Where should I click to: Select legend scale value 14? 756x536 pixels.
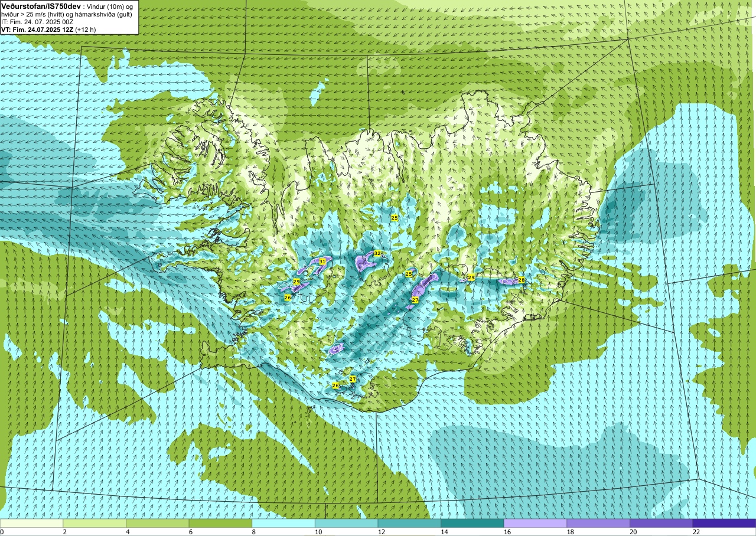pyautogui.click(x=444, y=532)
